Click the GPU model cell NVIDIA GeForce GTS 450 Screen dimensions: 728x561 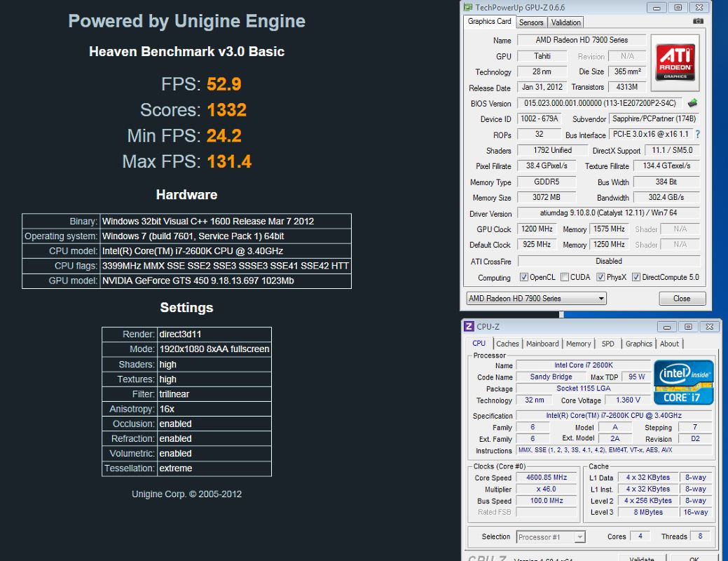226,280
